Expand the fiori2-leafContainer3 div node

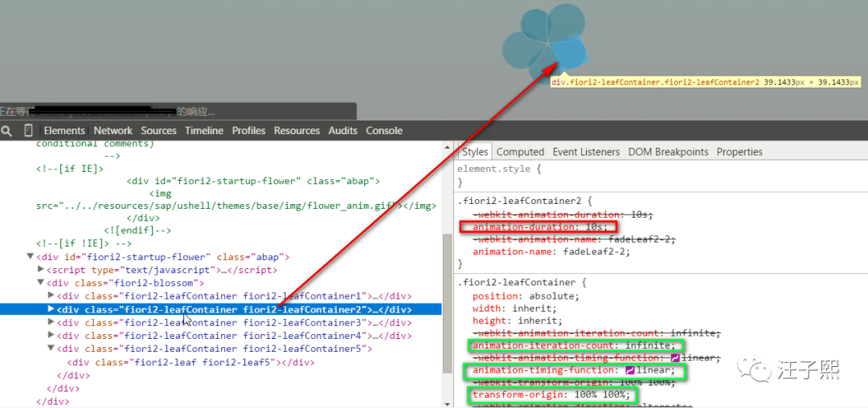point(51,322)
